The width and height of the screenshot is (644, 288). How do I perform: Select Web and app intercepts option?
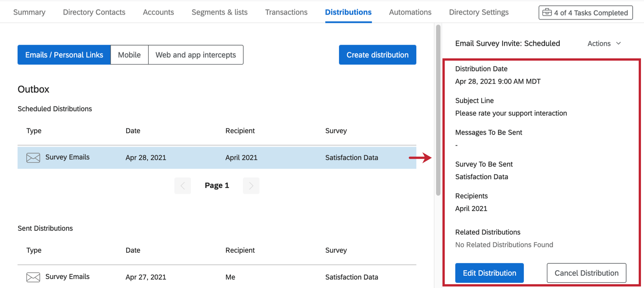[x=195, y=55]
